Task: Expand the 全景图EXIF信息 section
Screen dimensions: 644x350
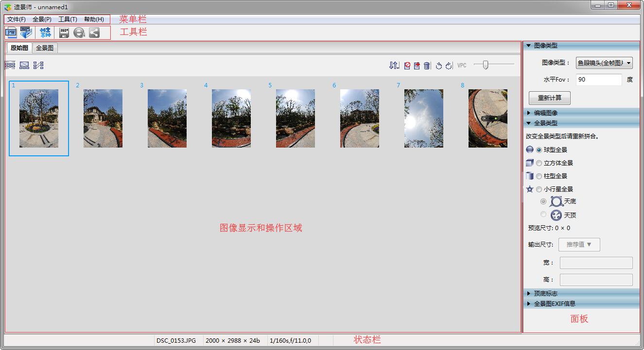Action: 555,303
